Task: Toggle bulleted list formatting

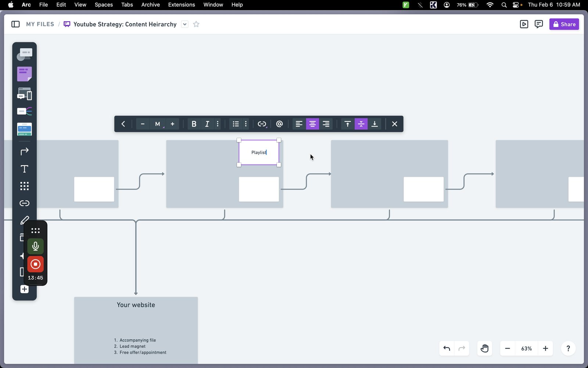Action: [x=236, y=124]
